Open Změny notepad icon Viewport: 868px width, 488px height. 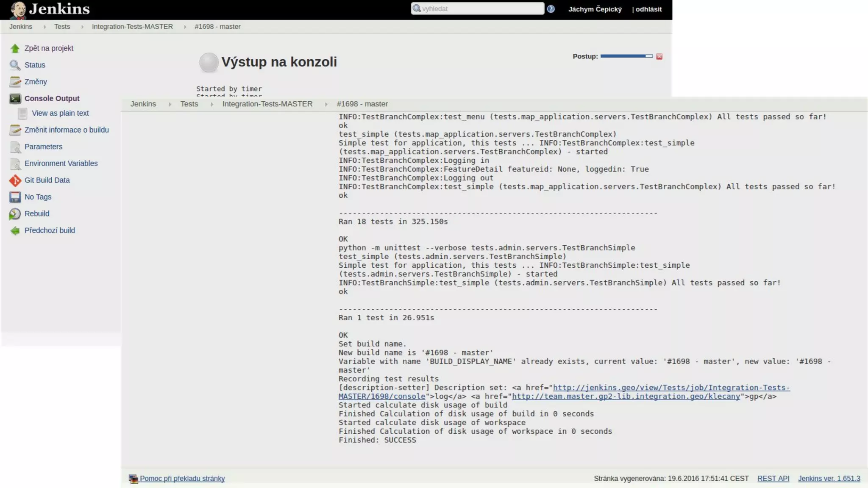[x=15, y=82]
